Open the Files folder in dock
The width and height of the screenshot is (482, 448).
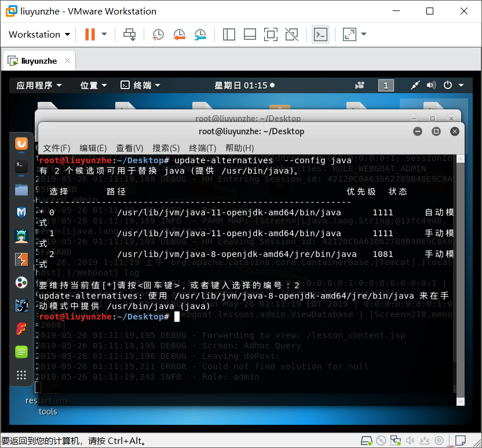point(21,190)
